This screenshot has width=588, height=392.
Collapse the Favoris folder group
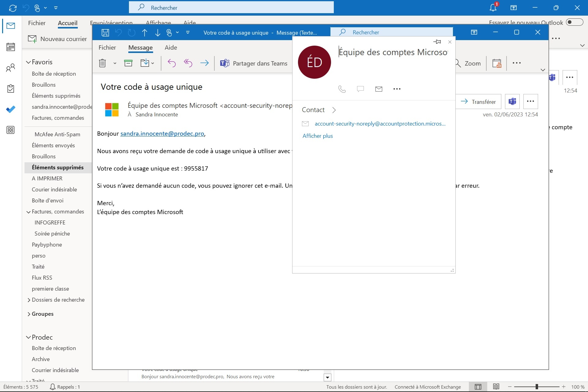point(28,62)
